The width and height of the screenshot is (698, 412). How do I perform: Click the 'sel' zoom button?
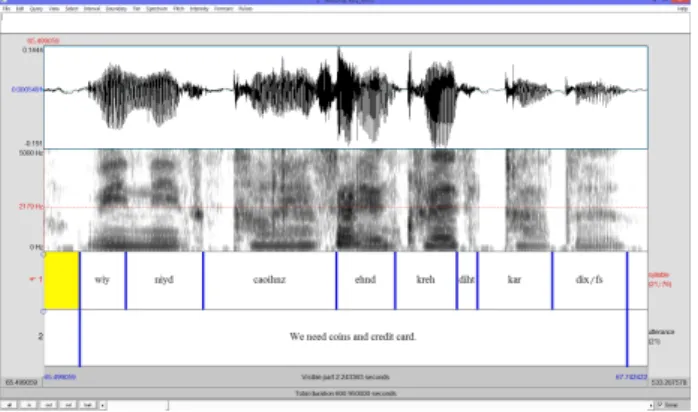[68, 405]
